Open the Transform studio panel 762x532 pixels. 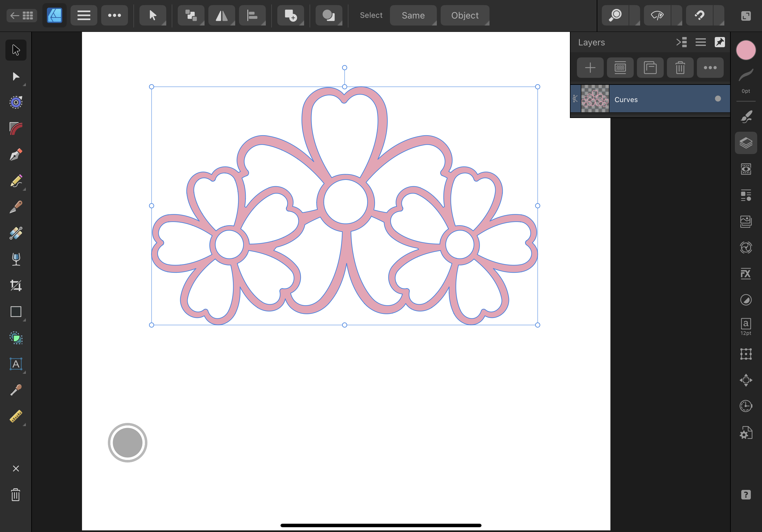pos(746,354)
